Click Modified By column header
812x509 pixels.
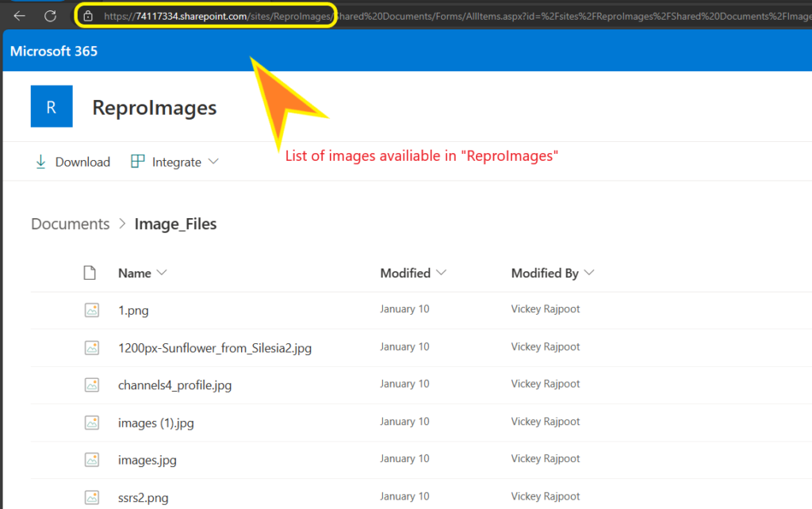tap(545, 273)
